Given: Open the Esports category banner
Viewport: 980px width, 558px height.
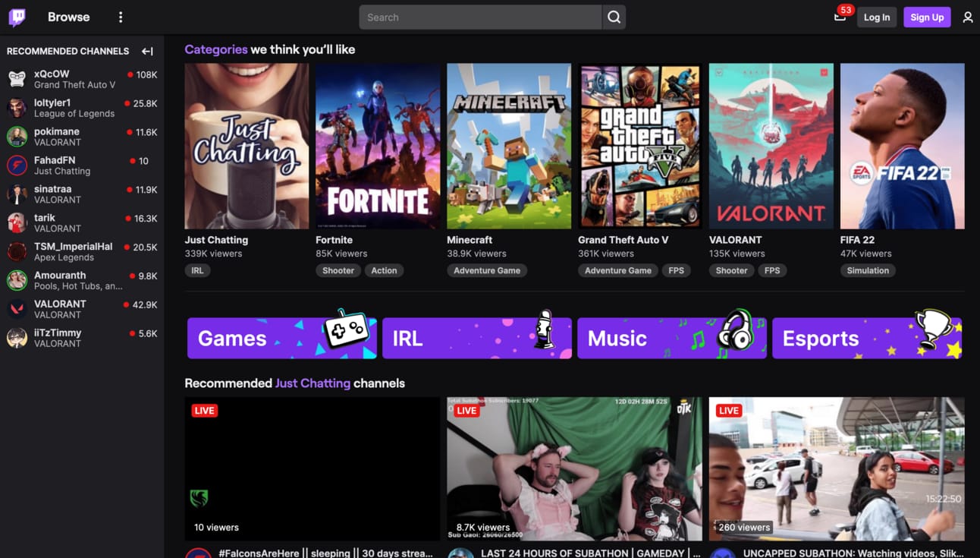Looking at the screenshot, I should (x=867, y=338).
